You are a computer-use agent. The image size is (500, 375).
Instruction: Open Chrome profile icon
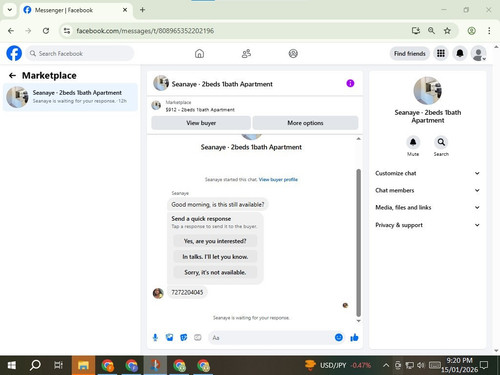pyautogui.click(x=471, y=31)
